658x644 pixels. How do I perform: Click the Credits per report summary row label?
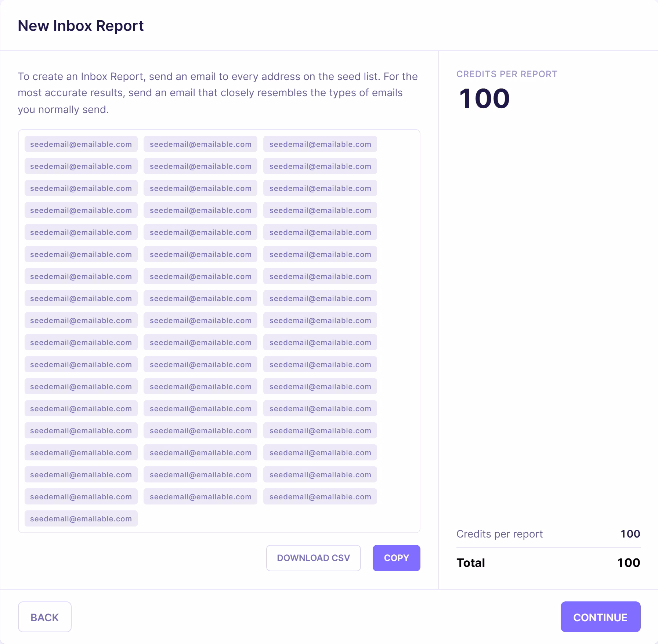499,534
